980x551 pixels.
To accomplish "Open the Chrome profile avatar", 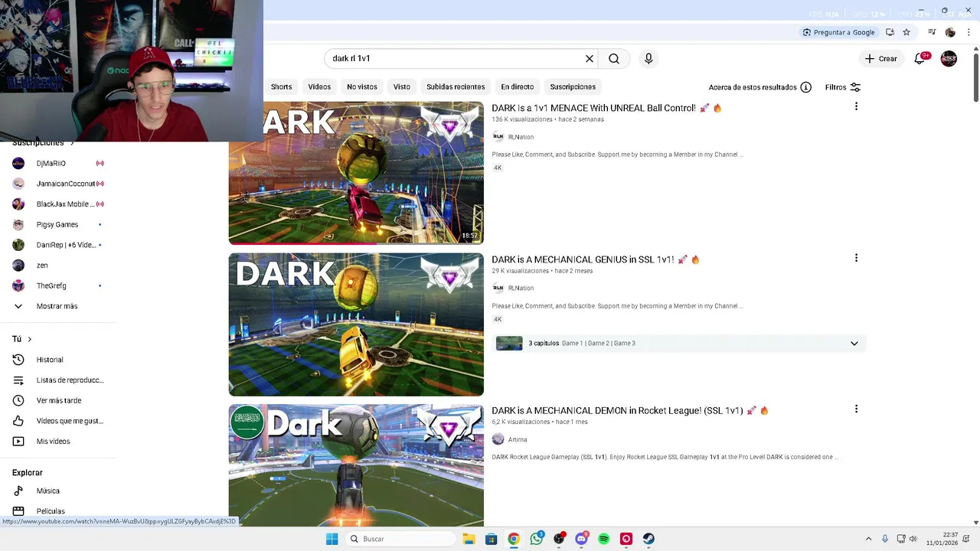I will (x=950, y=32).
